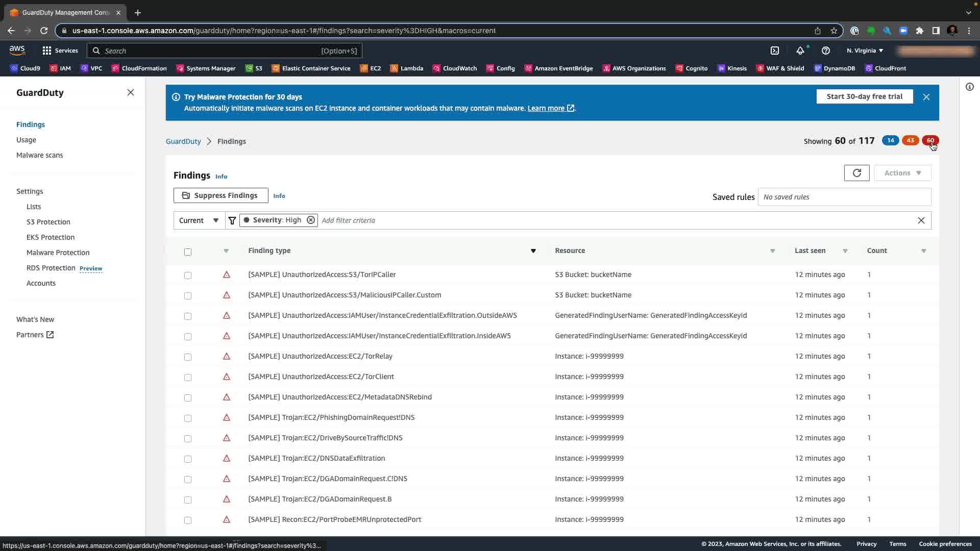Click the help question mark icon

pos(825,51)
